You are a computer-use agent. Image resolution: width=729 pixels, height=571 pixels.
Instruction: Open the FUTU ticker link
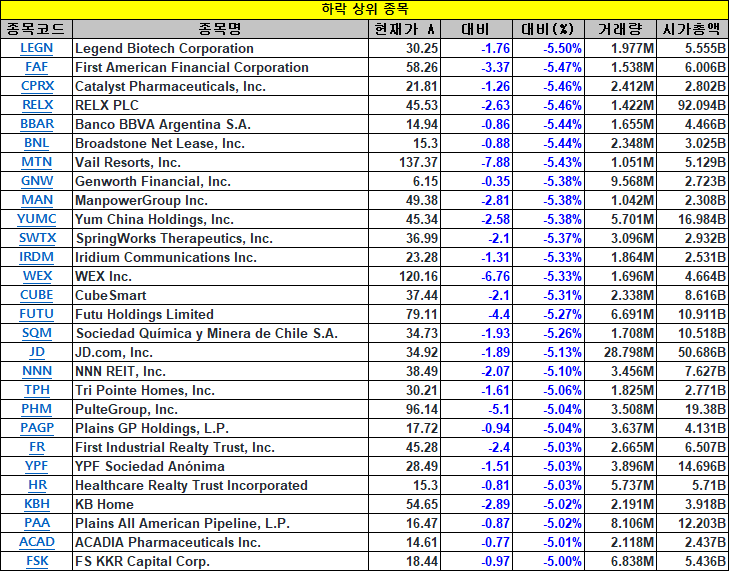coord(37,314)
